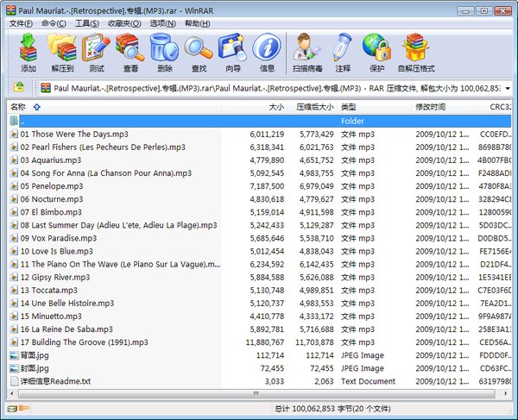
Task: Click the parent folder '..' icon
Action: click(14, 121)
